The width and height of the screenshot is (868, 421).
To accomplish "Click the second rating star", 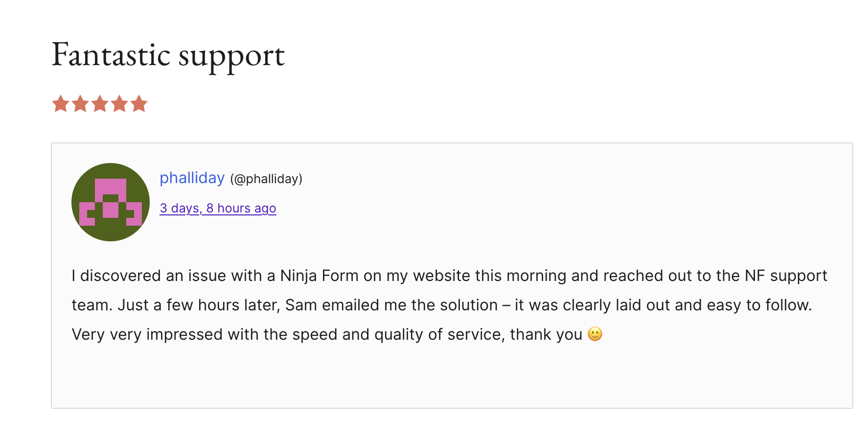I will 80,104.
